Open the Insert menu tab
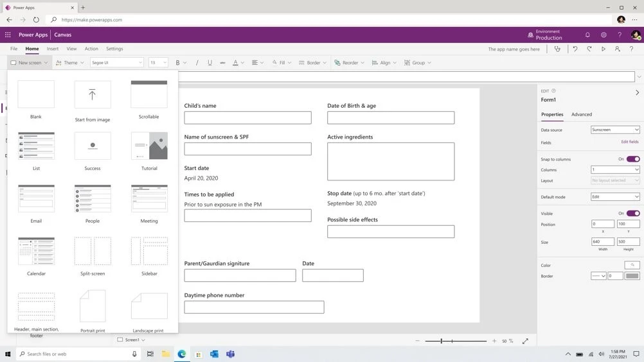 click(53, 48)
